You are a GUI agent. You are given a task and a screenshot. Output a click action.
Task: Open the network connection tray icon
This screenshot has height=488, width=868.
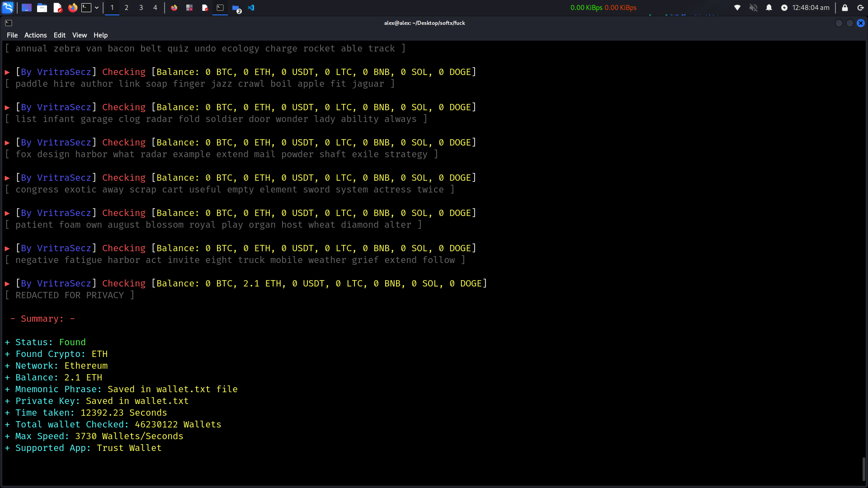737,8
